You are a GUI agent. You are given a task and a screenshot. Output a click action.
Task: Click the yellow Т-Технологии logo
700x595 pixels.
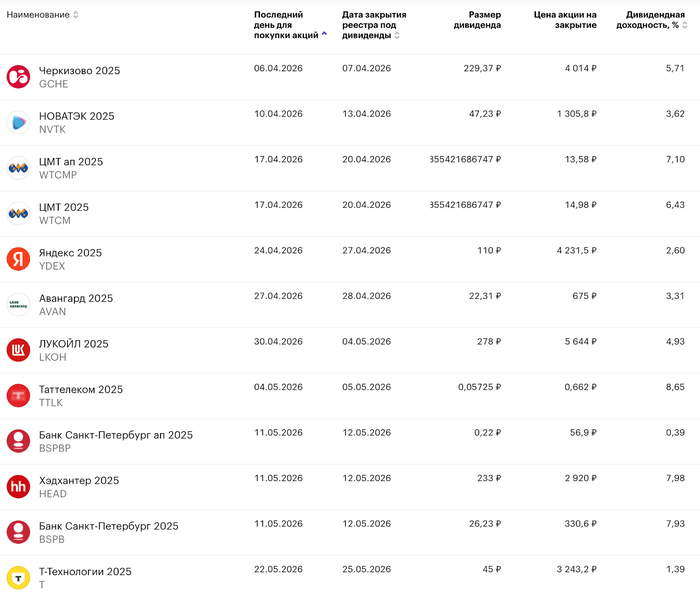point(18,578)
